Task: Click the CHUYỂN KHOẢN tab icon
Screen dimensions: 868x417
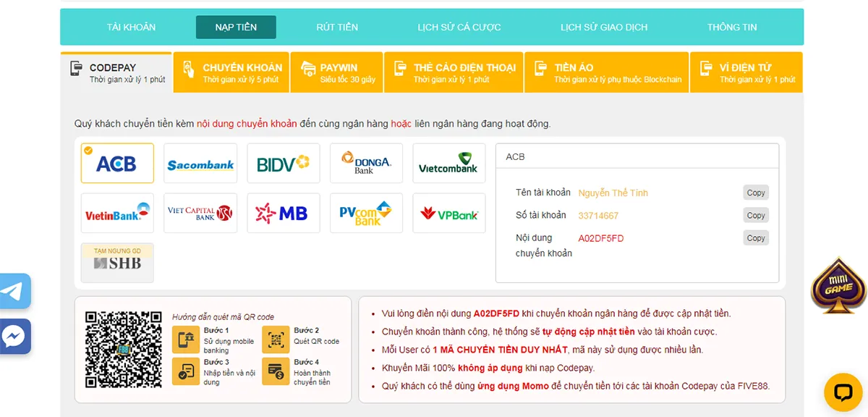Action: 189,69
